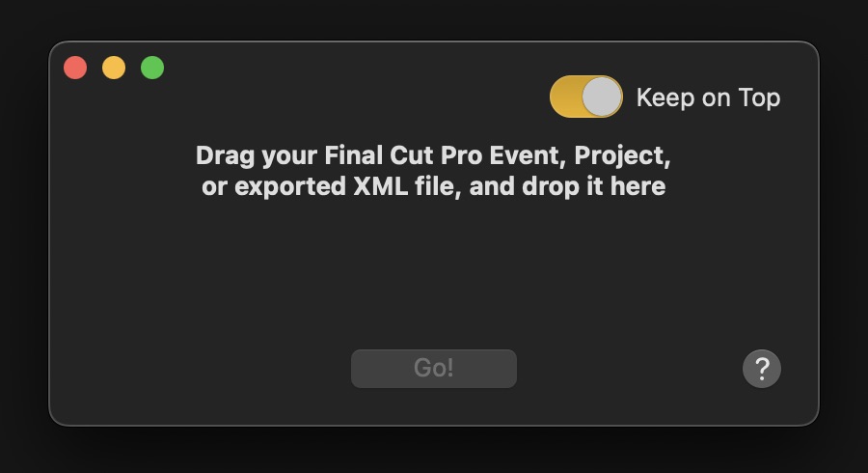868x473 pixels.
Task: Toggle the Keep on Top switch
Action: 585,97
